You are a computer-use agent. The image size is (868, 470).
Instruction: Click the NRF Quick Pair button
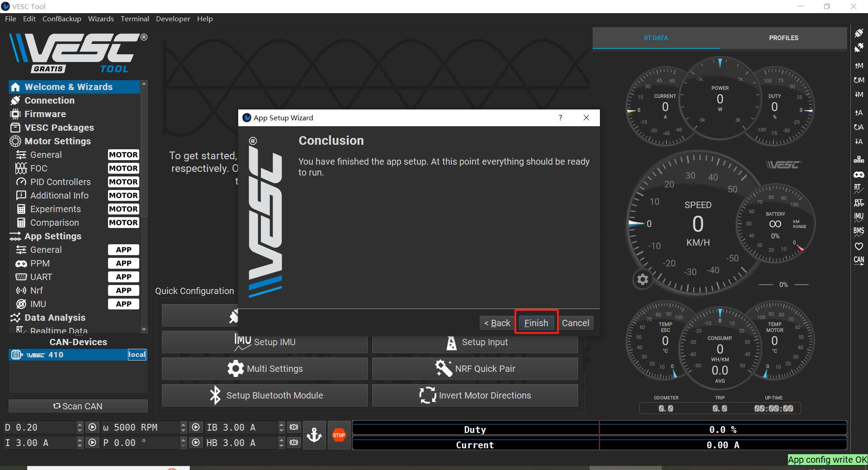[475, 369]
